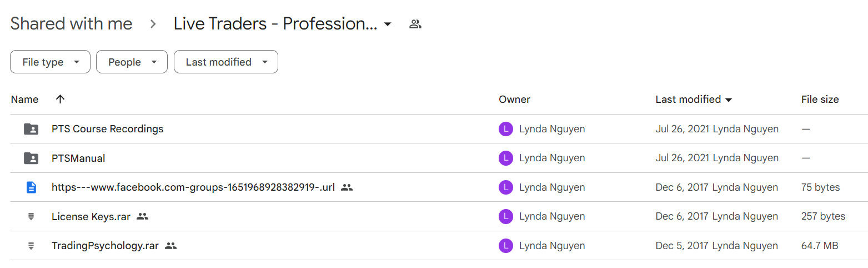Select the PTSManual folder name
This screenshot has height=268, width=868.
coord(78,158)
